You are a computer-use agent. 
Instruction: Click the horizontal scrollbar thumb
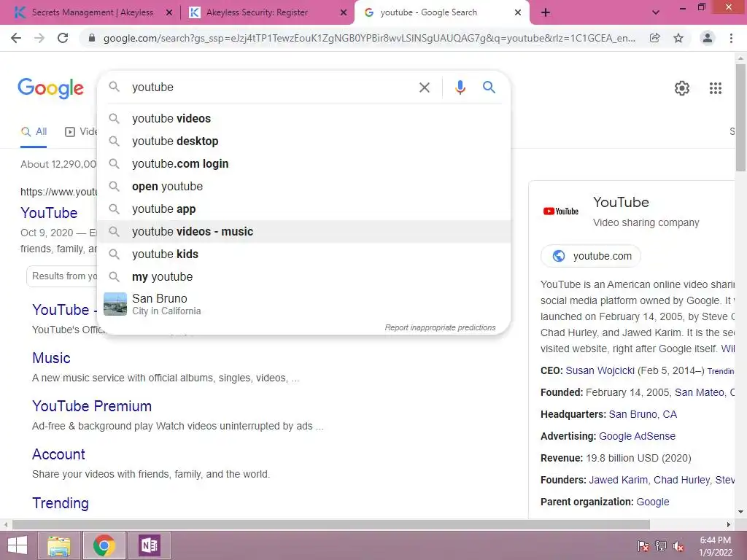point(331,524)
